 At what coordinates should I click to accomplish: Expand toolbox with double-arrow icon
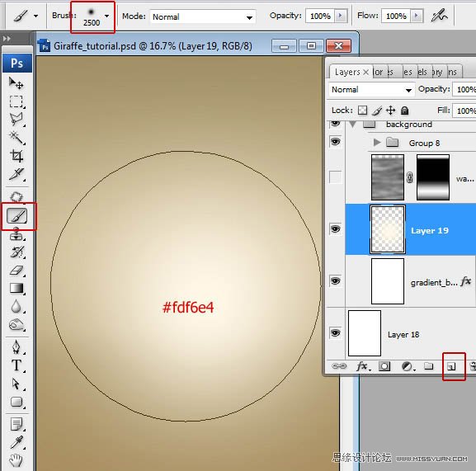click(7, 39)
